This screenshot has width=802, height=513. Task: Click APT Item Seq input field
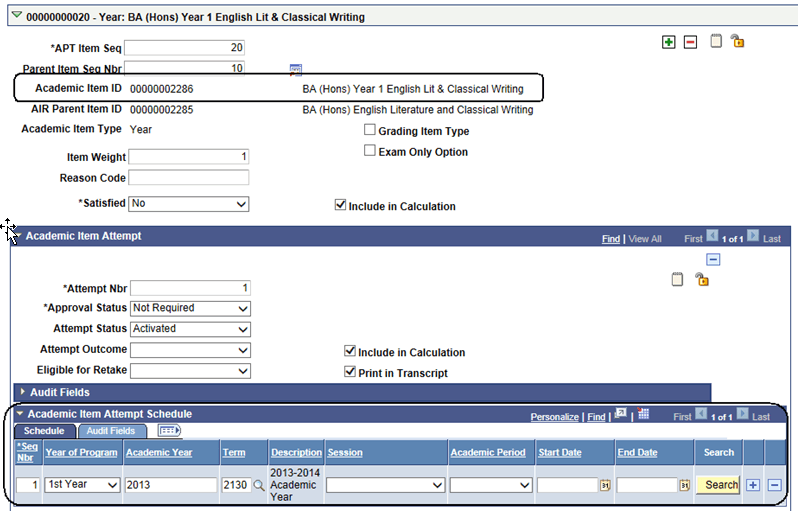(184, 48)
